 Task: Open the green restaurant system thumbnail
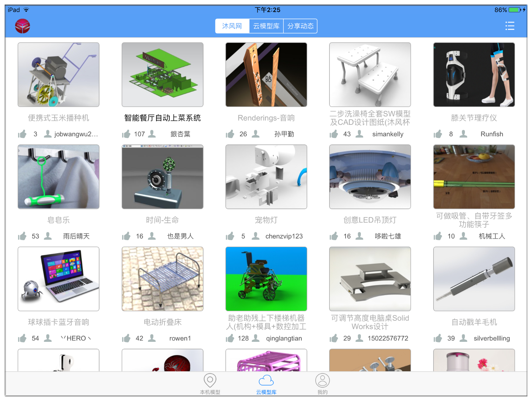click(163, 75)
